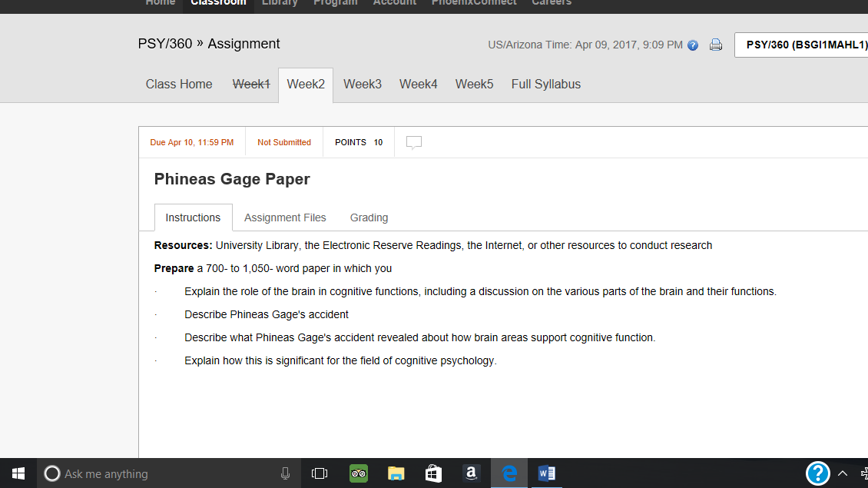Open the Windows Start menu
Screen dimensions: 868x488
point(18,473)
